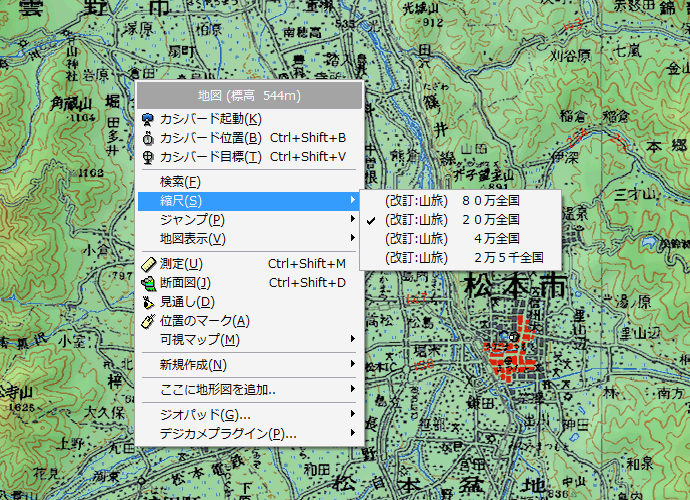Click the カシバード起動 camera icon

[148, 119]
